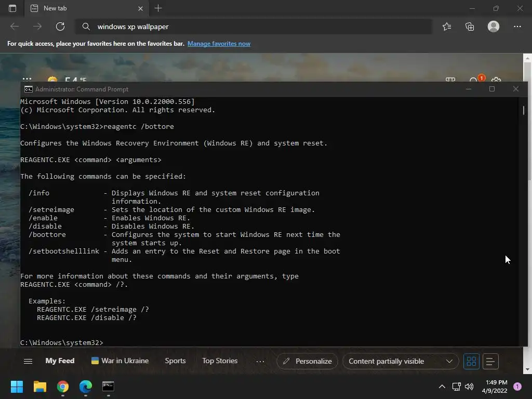Refresh the page in Edge
Image resolution: width=532 pixels, height=399 pixels.
pos(60,26)
